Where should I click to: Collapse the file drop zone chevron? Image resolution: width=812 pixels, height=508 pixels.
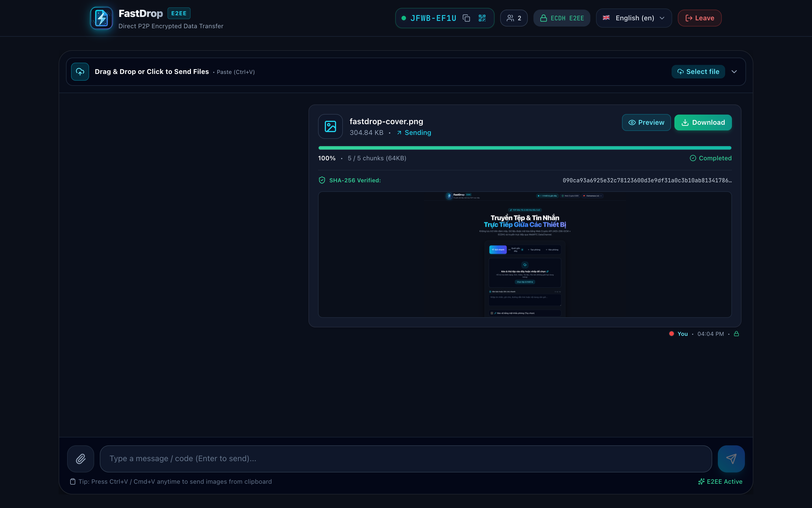coord(734,72)
